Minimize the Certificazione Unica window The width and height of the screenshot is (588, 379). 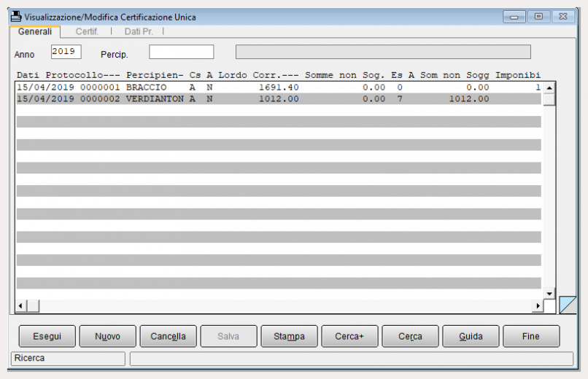pos(514,17)
